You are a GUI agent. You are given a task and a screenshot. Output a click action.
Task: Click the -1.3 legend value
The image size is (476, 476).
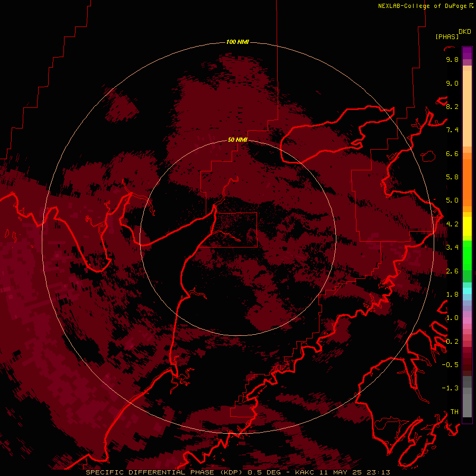(x=450, y=388)
